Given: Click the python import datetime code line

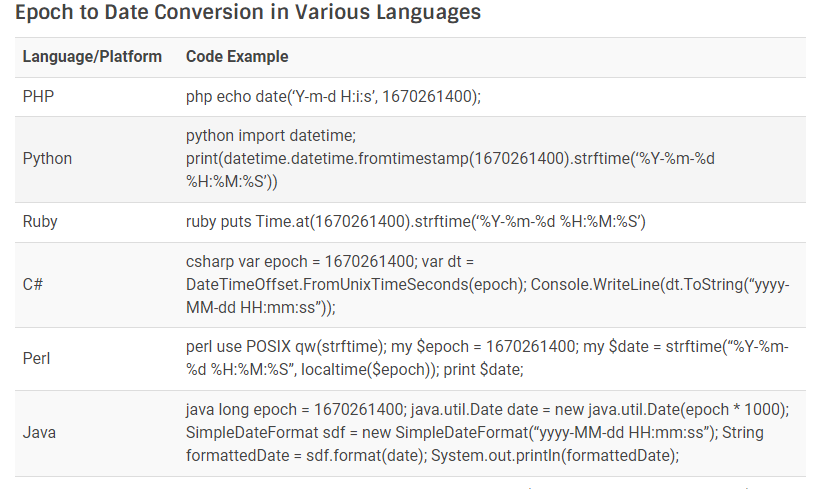Looking at the screenshot, I should pyautogui.click(x=271, y=136).
